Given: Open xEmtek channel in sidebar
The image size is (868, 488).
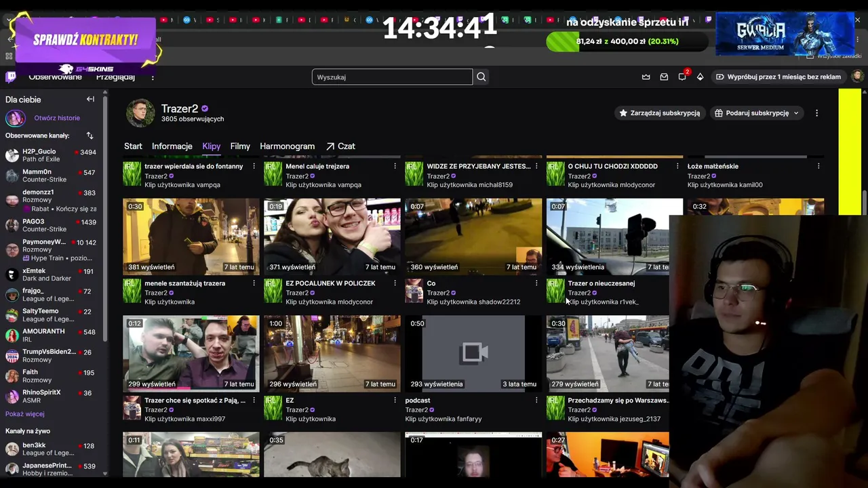Looking at the screenshot, I should 52,274.
